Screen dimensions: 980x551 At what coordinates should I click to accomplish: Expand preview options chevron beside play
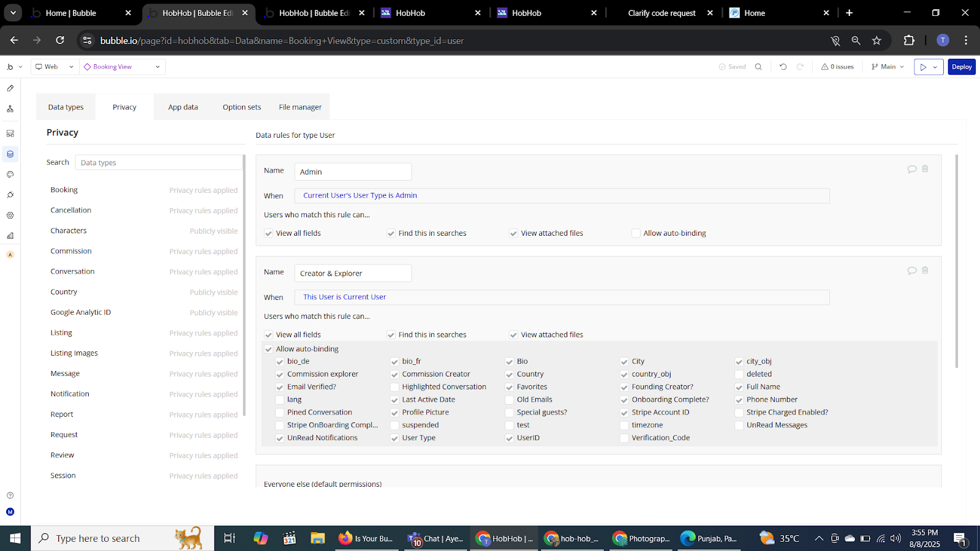tap(935, 67)
